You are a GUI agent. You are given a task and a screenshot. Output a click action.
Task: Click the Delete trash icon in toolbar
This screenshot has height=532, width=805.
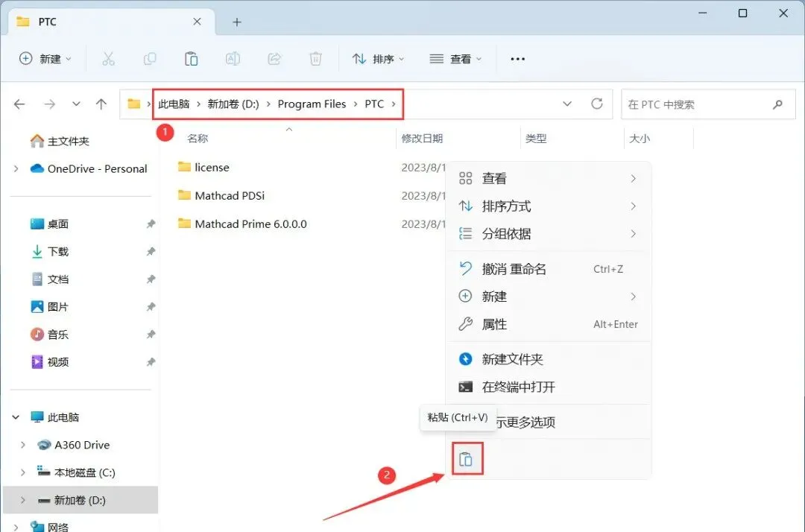[x=315, y=59]
